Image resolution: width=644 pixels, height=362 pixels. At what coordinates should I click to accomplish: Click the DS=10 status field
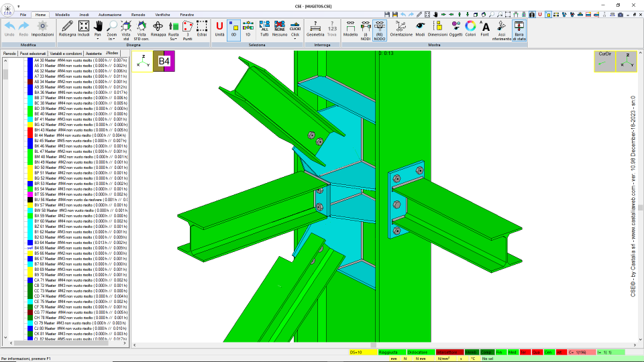[363, 352]
